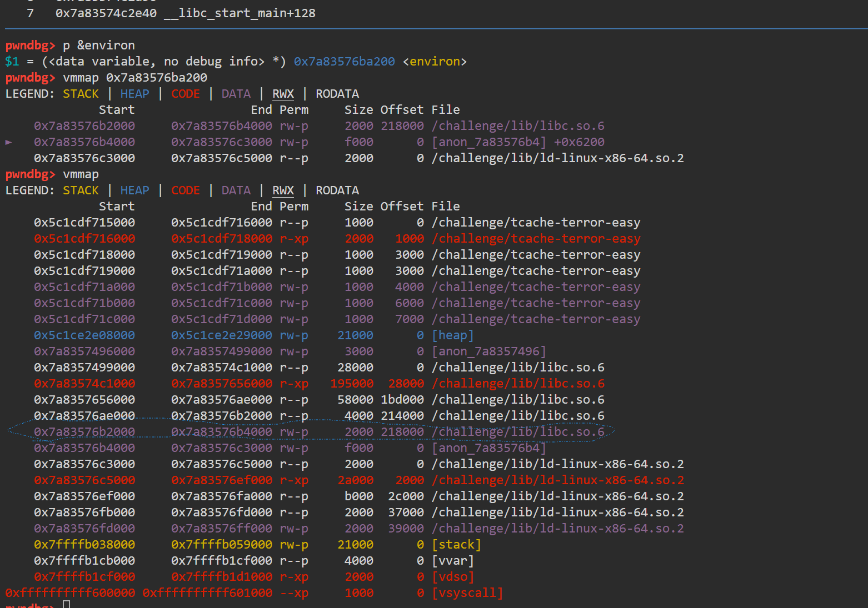The height and width of the screenshot is (608, 868).
Task: Select start address 0x5c1cdf715000
Action: 84,222
